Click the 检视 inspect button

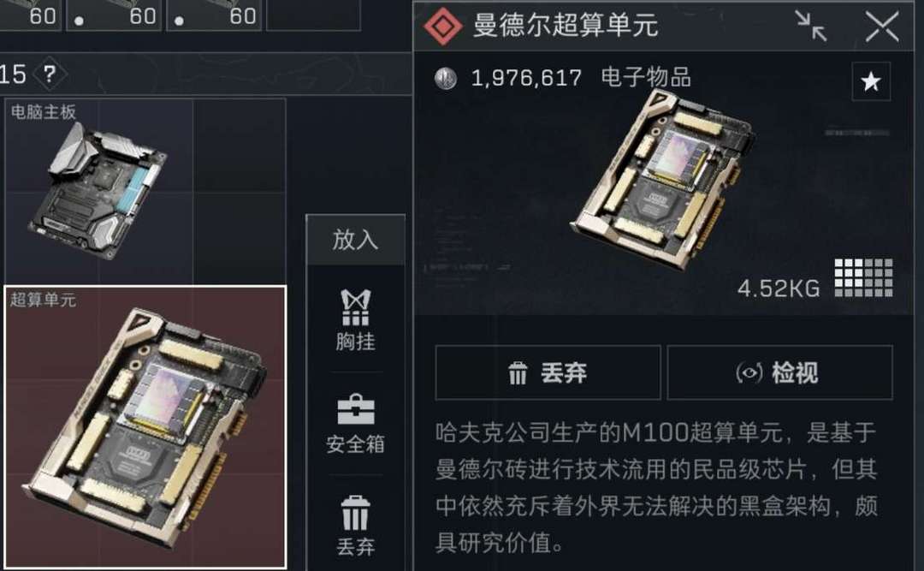[x=779, y=372]
